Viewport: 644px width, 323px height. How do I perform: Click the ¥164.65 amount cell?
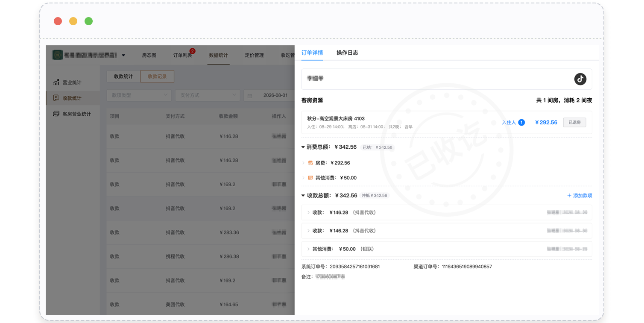point(228,305)
